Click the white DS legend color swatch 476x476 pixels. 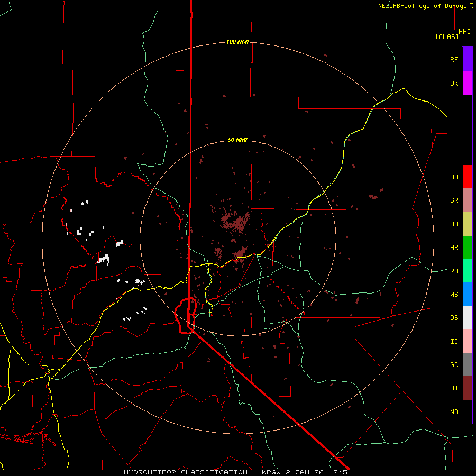tap(467, 317)
